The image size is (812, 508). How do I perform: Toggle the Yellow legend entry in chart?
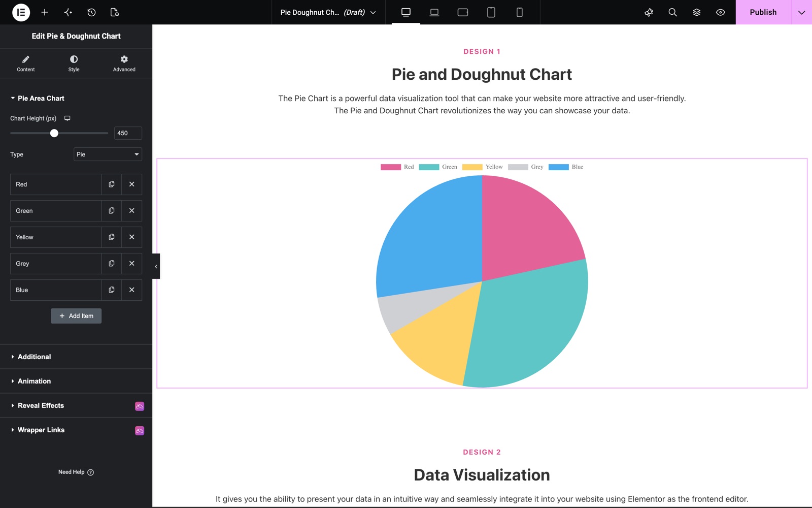tap(482, 167)
